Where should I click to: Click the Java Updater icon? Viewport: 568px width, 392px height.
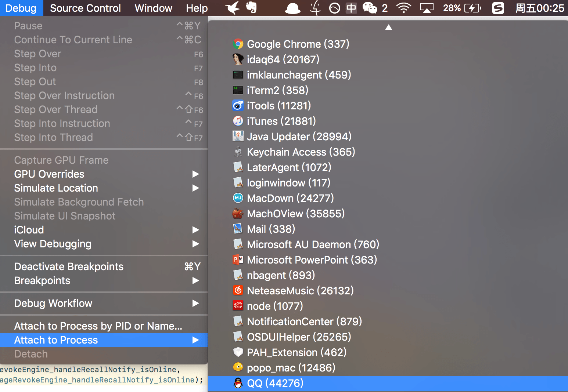point(238,137)
